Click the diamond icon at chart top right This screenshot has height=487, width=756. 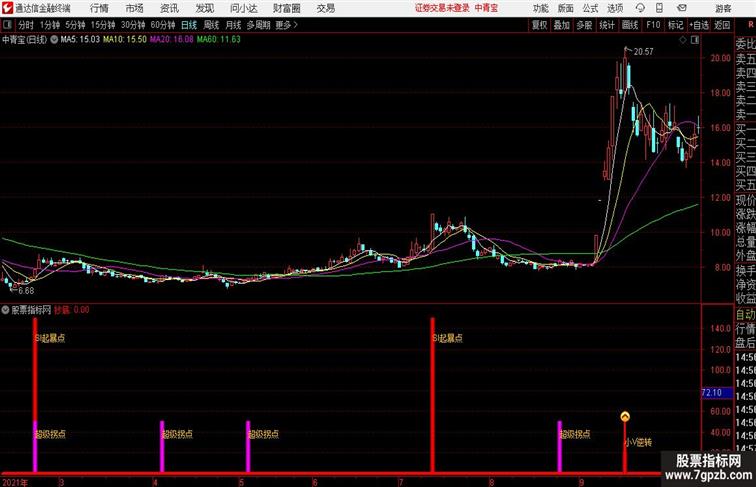682,40
